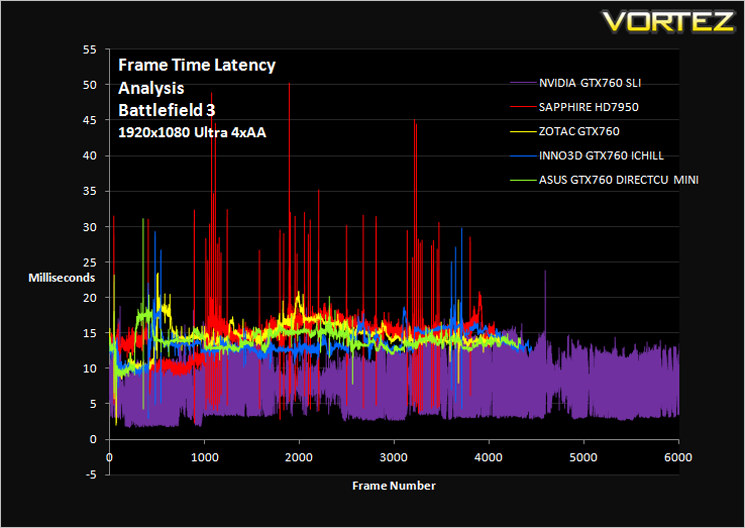Screen dimensions: 745x528
Task: Click the 1920x1080 Ultra 4xAA subtitle
Action: 192,133
